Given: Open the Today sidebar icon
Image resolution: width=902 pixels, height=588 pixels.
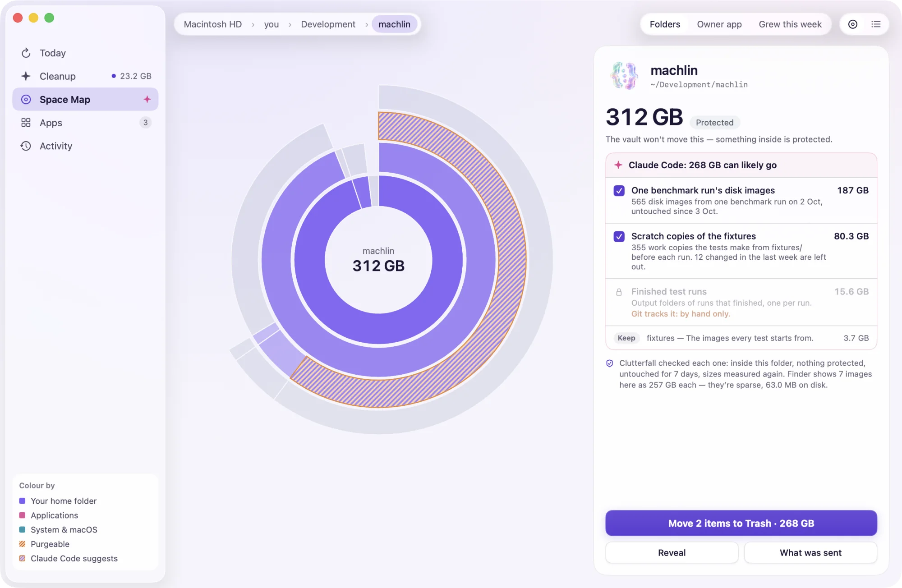Looking at the screenshot, I should pos(26,53).
